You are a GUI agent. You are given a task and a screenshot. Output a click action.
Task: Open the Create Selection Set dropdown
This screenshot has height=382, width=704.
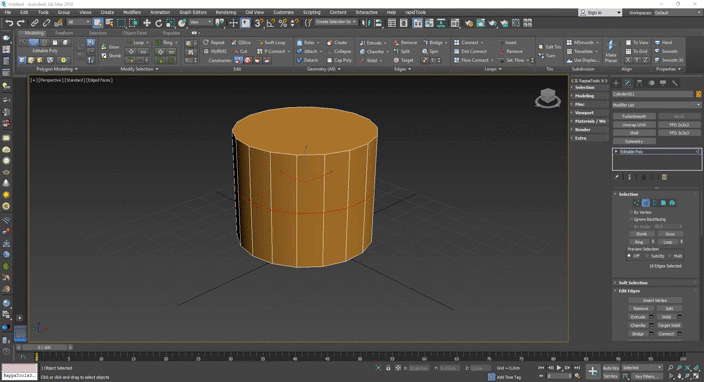pyautogui.click(x=336, y=22)
